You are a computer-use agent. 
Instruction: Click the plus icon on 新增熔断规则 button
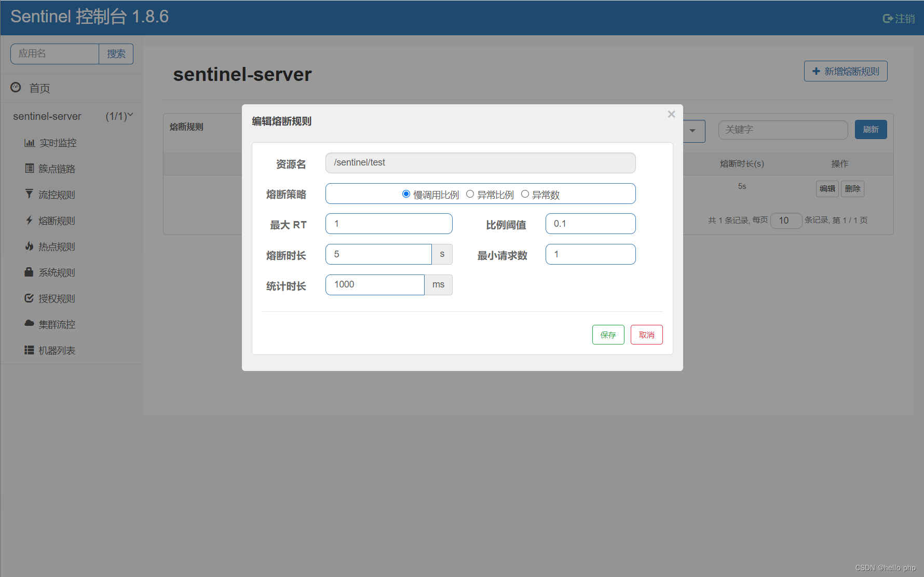pyautogui.click(x=816, y=71)
